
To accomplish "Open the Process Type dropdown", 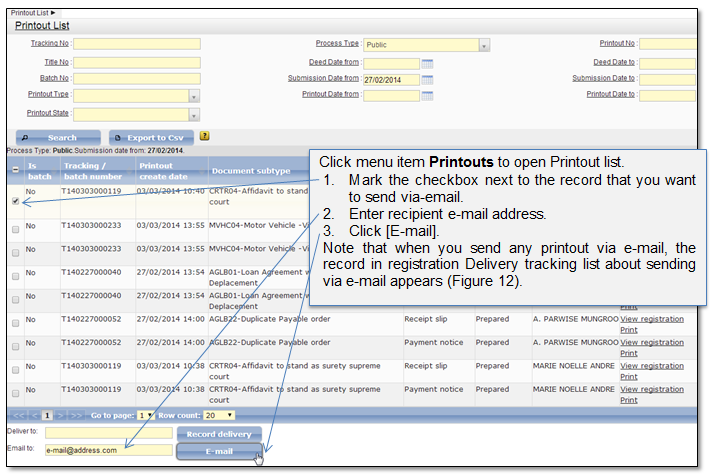I will click(484, 45).
